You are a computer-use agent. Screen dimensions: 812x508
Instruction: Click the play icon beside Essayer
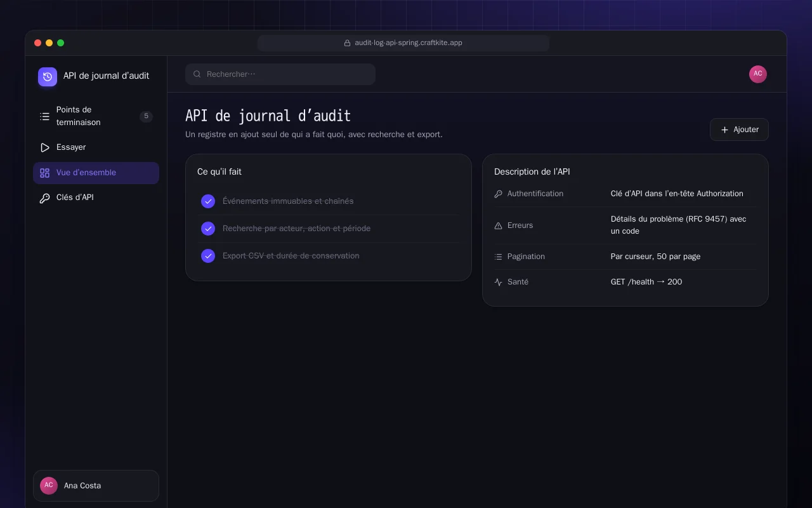click(44, 147)
